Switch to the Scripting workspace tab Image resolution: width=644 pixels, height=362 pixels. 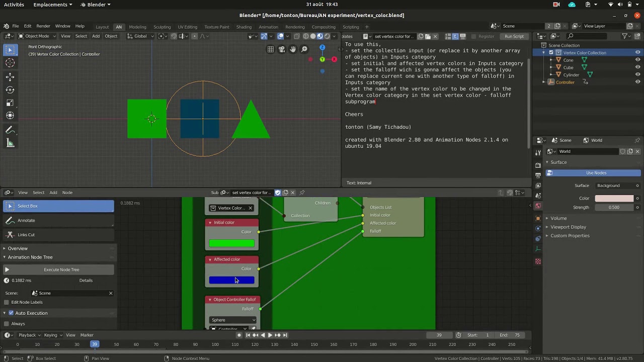[x=351, y=27]
